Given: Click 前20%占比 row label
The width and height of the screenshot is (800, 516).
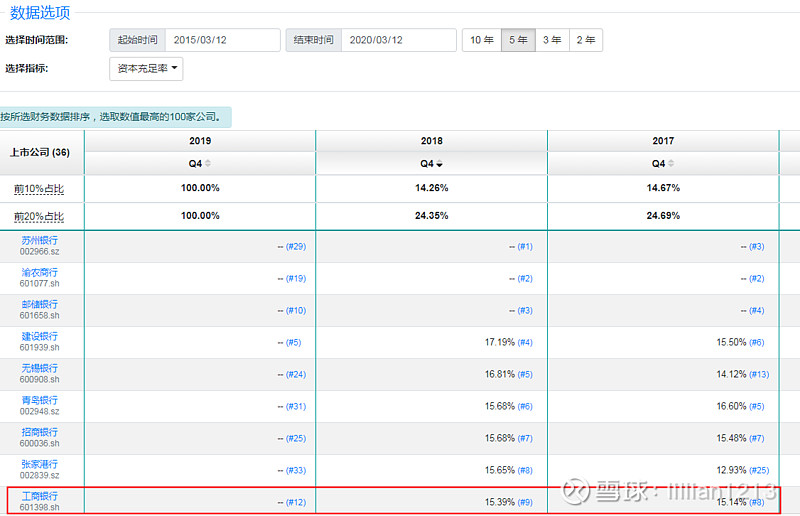Looking at the screenshot, I should [x=39, y=217].
